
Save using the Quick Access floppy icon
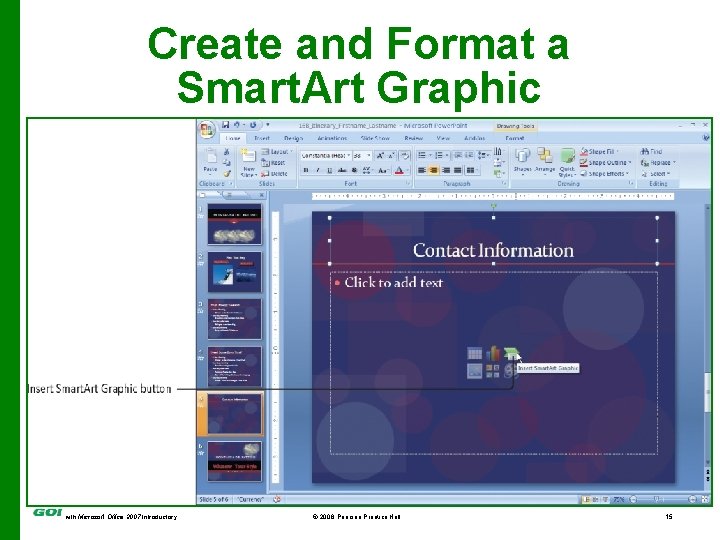pyautogui.click(x=225, y=125)
